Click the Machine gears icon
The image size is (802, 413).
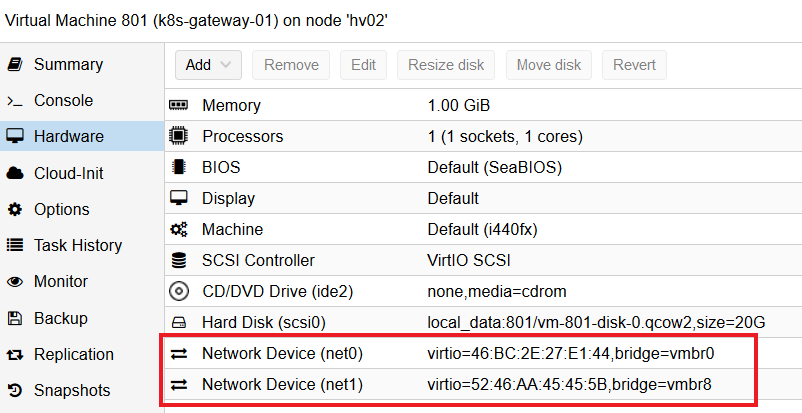(x=179, y=229)
